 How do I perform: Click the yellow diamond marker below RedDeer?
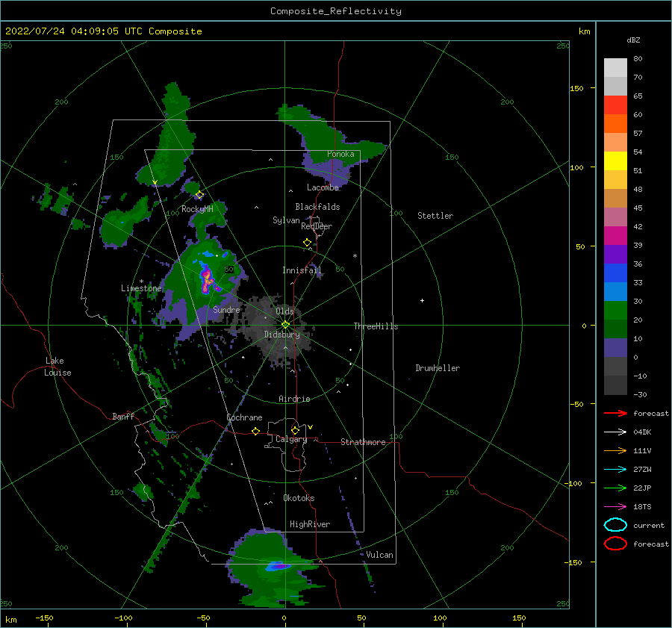307,243
